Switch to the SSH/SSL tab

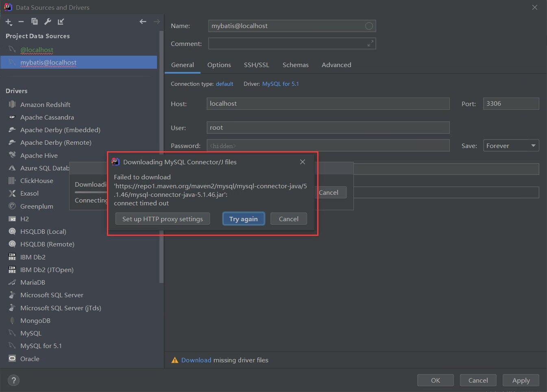257,65
